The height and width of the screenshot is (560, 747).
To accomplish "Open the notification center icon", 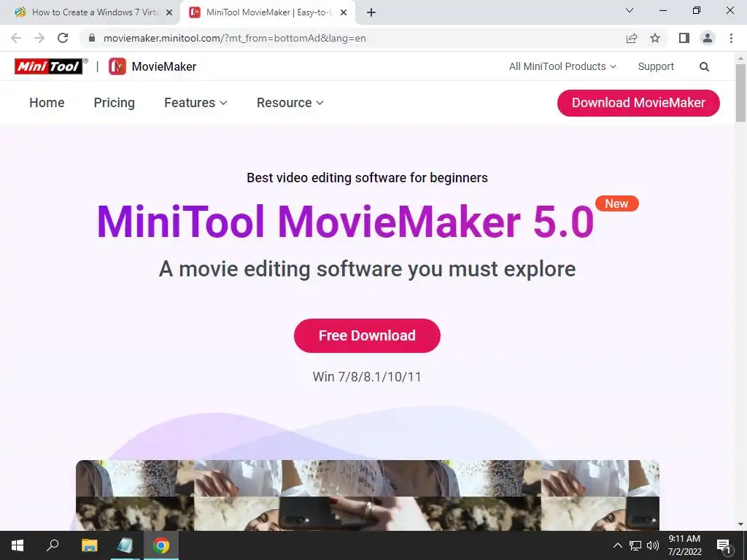I will point(724,545).
